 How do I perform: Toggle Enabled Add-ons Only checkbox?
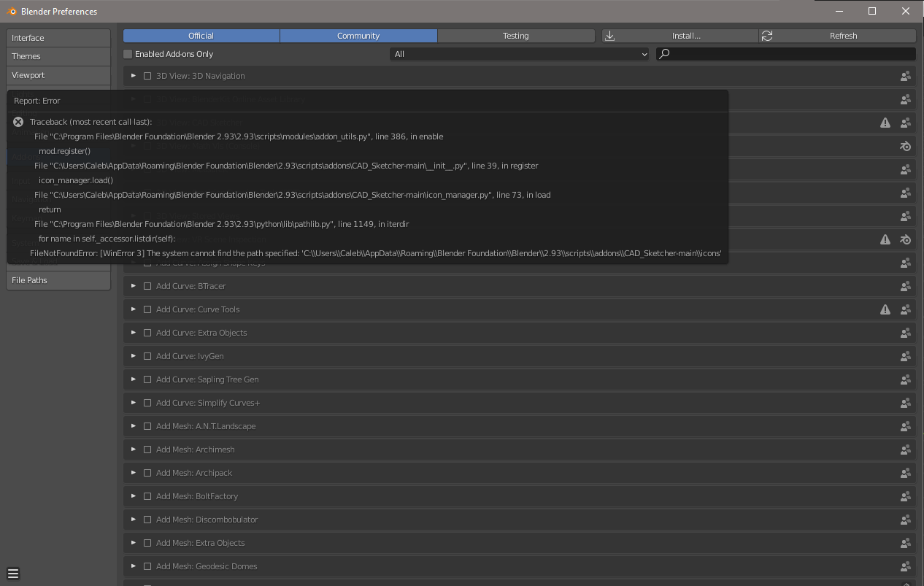click(x=128, y=54)
